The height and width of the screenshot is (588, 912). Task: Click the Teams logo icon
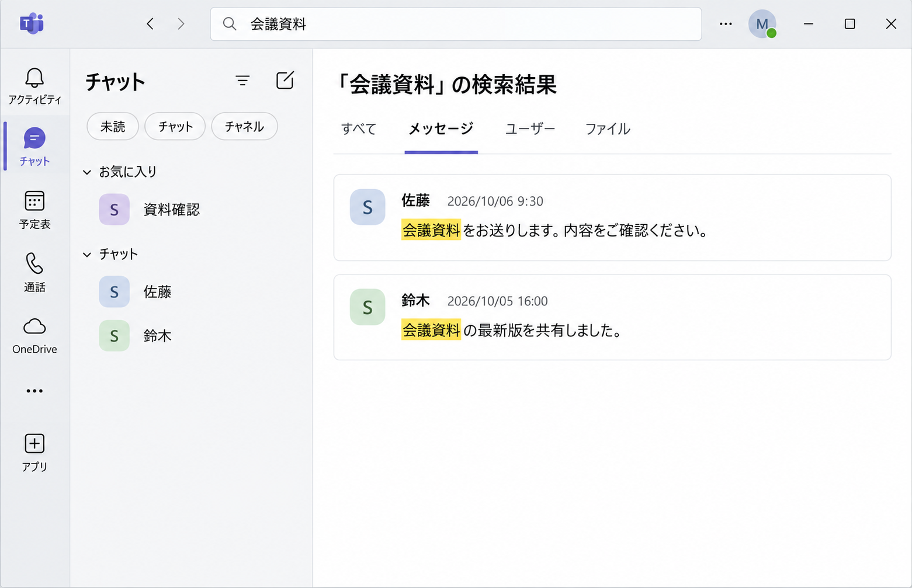point(32,24)
